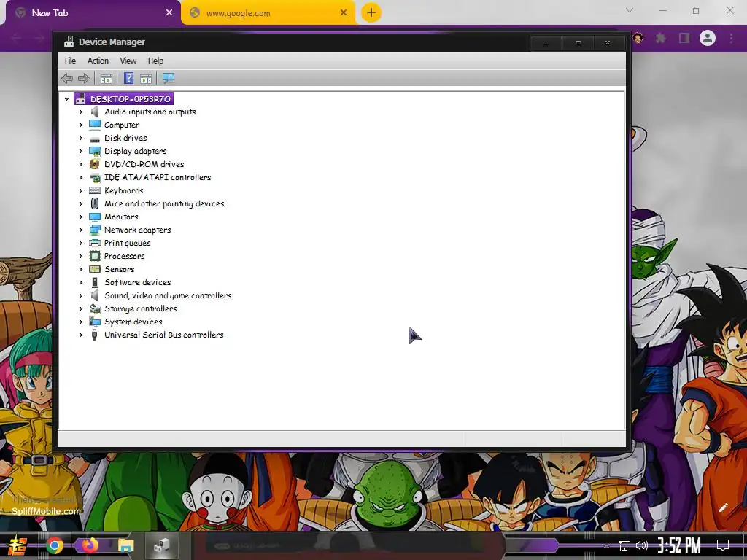
Task: Select the Network adapters label
Action: click(137, 230)
